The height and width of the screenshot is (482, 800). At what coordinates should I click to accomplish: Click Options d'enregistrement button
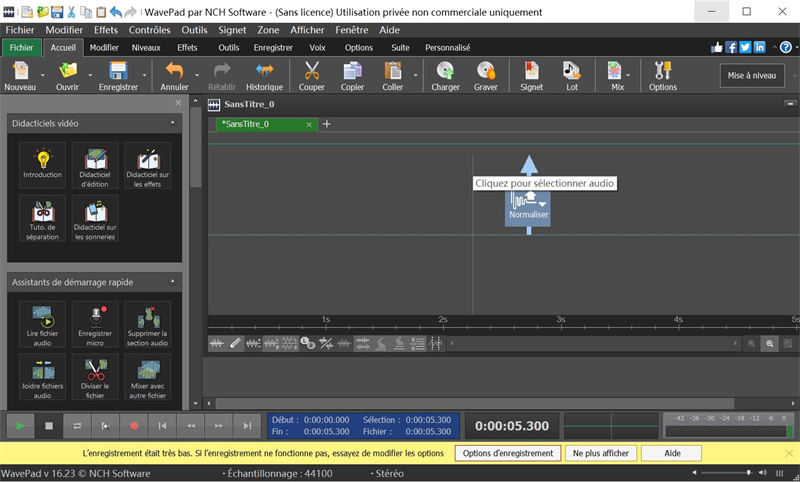(x=508, y=453)
